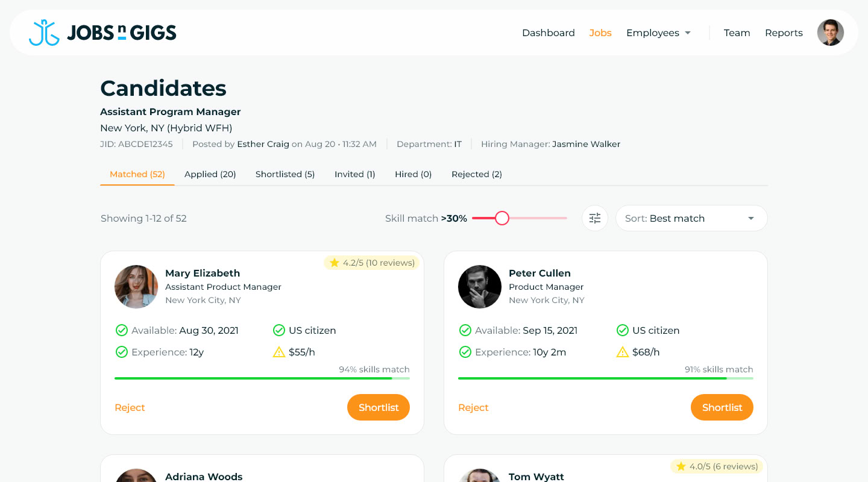The image size is (868, 482).
Task: Click the Skill match slider handle
Action: click(502, 218)
